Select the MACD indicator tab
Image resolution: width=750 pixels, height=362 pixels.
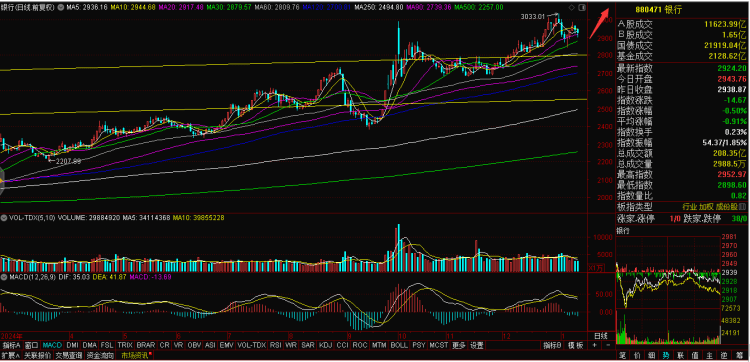tap(52, 345)
